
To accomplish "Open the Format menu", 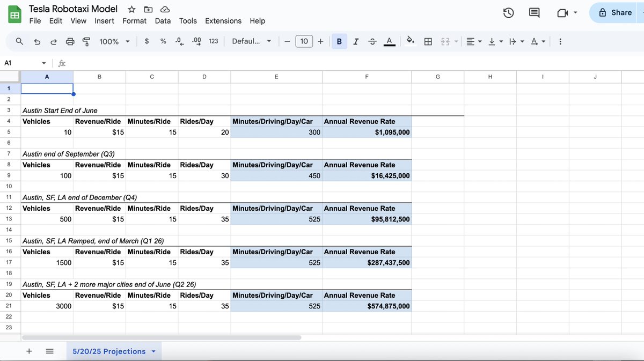I will tap(134, 21).
